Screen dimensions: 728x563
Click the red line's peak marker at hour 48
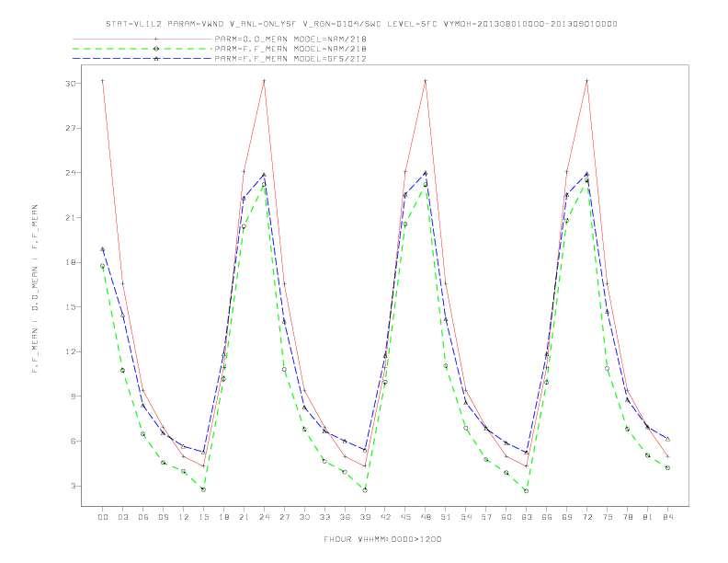coord(426,81)
